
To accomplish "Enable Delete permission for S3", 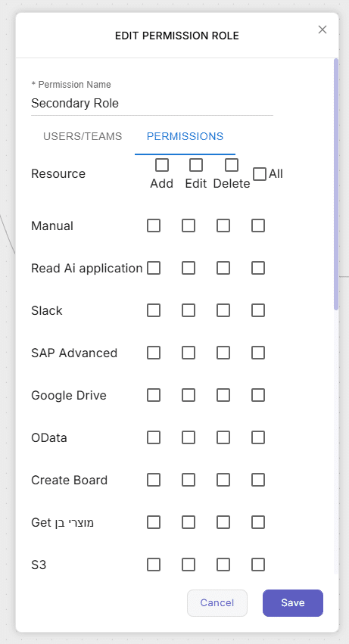I will tap(223, 565).
